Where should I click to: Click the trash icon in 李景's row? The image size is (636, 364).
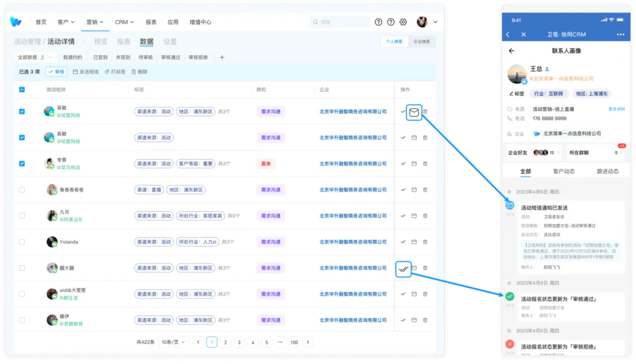[x=425, y=163]
